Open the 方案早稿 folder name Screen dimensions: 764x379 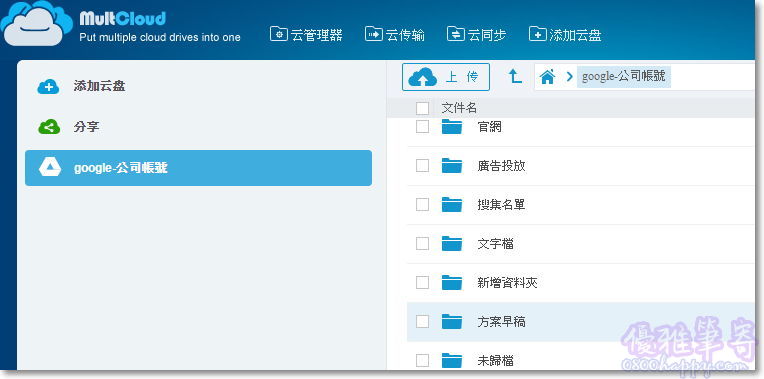pos(501,322)
